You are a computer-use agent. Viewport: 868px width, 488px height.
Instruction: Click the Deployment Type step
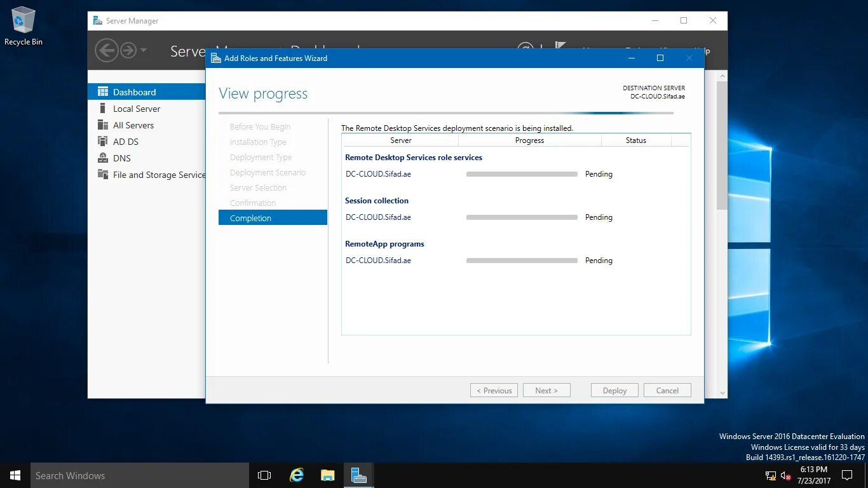coord(261,157)
